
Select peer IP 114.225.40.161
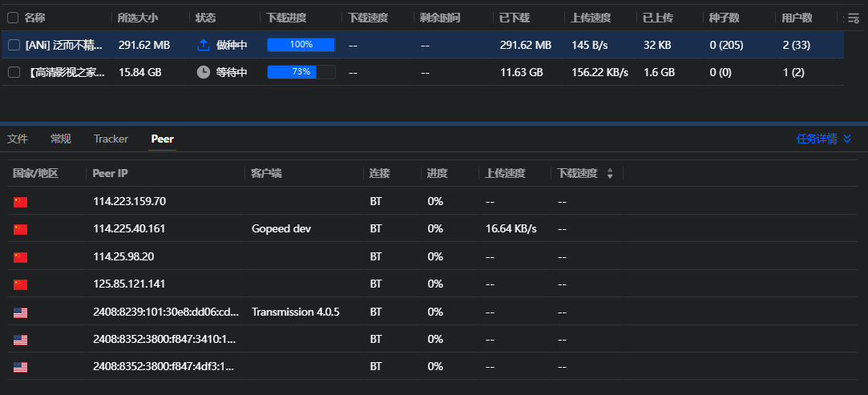point(130,228)
